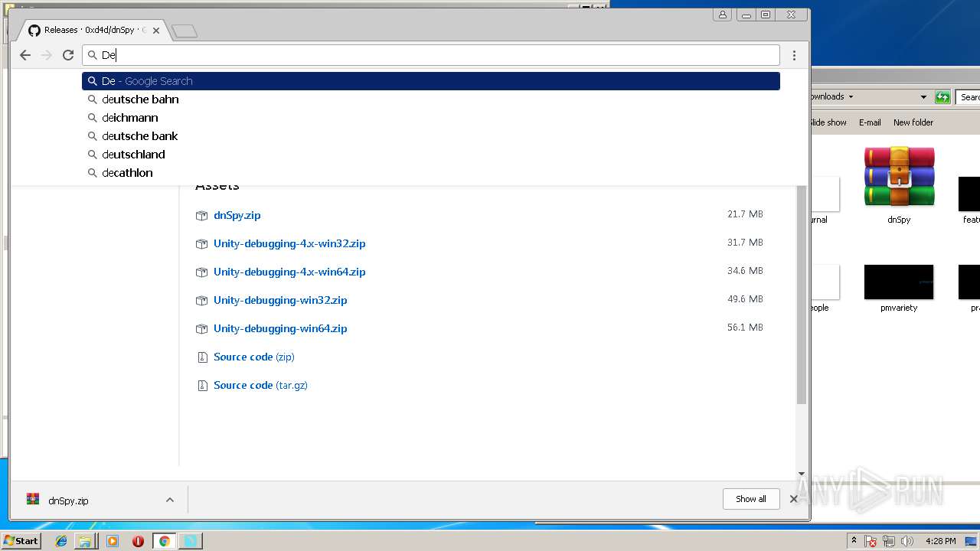The image size is (980, 551).
Task: Pick the 'deutsche bank' suggestion
Action: click(x=431, y=136)
